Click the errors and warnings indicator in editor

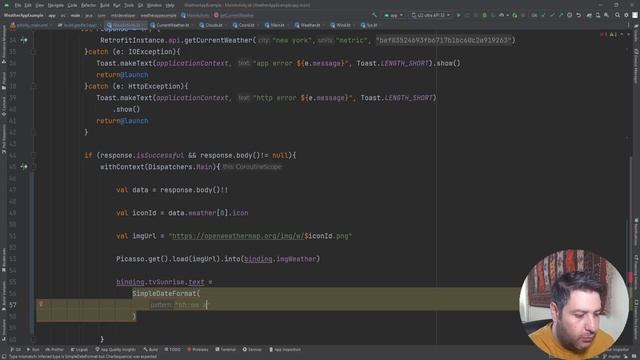(609, 35)
